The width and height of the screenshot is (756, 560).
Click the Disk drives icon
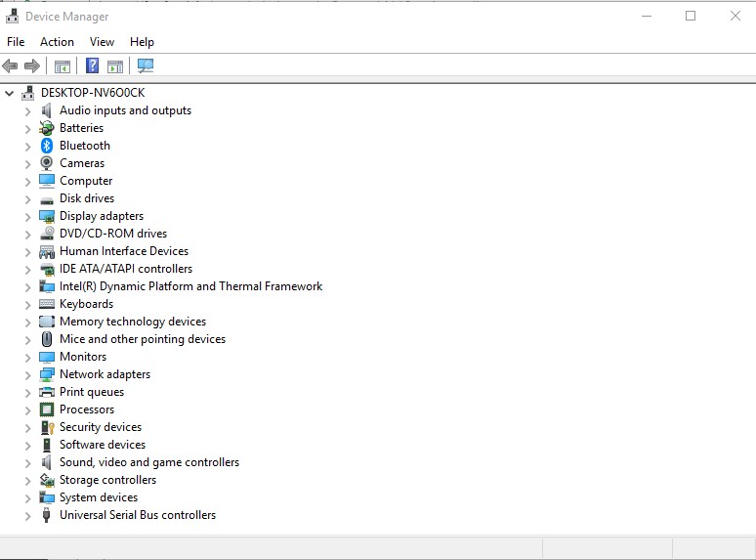pos(47,199)
